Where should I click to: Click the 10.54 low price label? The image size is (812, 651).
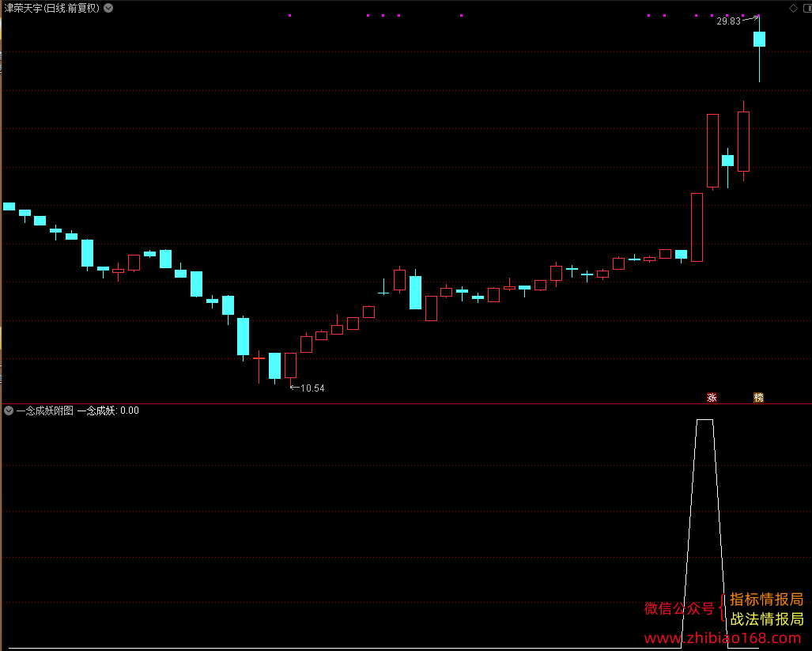coord(312,388)
